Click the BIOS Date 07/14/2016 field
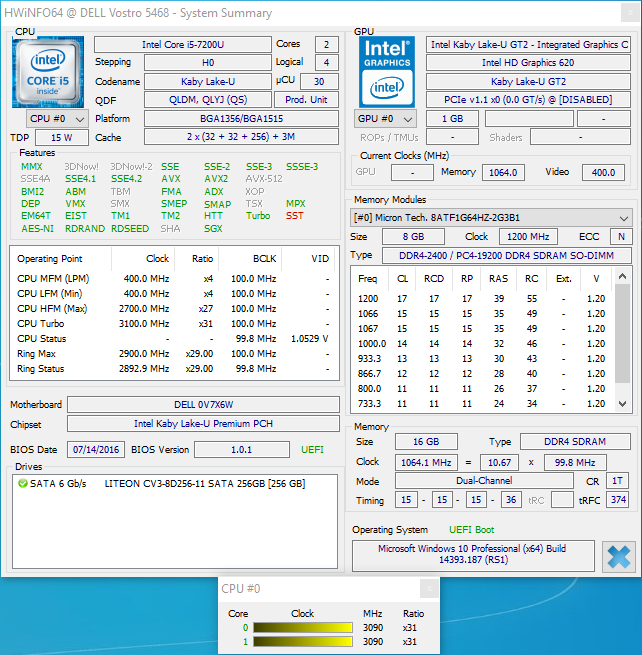 click(96, 449)
